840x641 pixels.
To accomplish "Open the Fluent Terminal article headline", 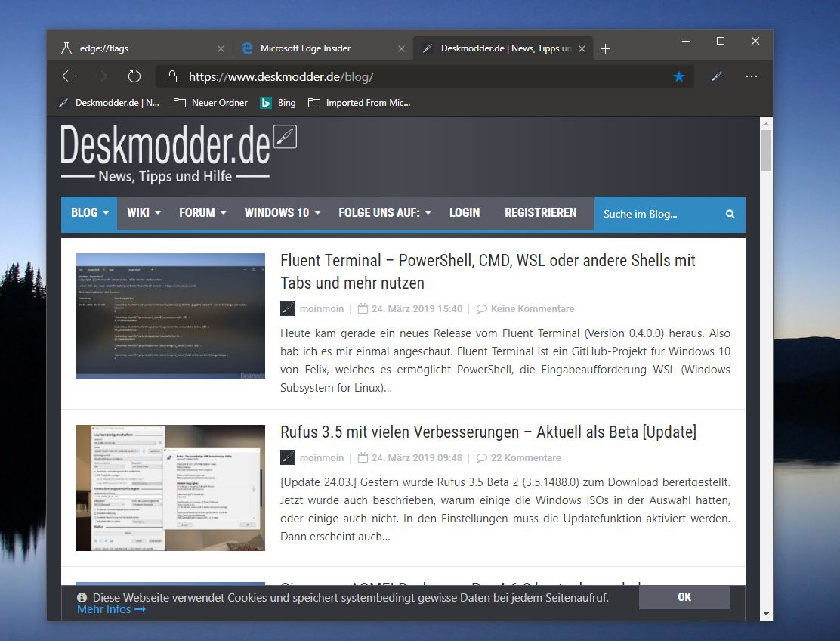I will 487,271.
